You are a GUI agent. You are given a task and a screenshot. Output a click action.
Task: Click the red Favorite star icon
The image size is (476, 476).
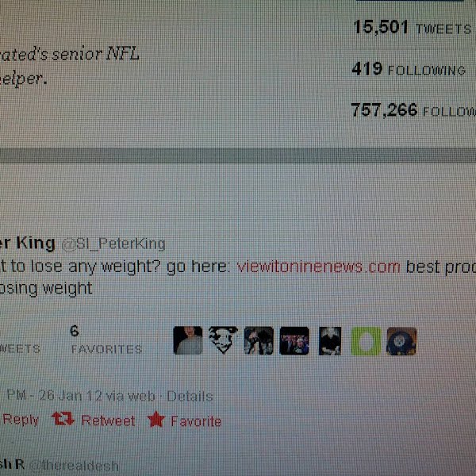(156, 419)
